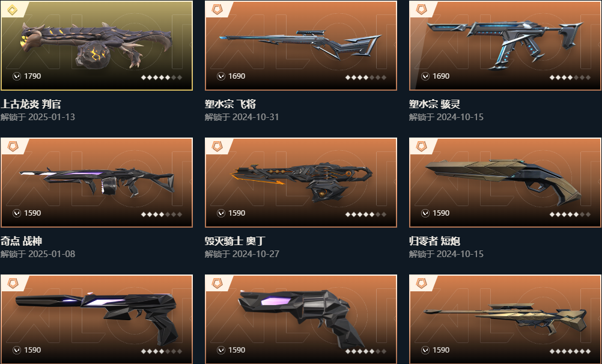
Task: Select the tier badge icon on 归零者 短炮 card
Action: [x=421, y=147]
